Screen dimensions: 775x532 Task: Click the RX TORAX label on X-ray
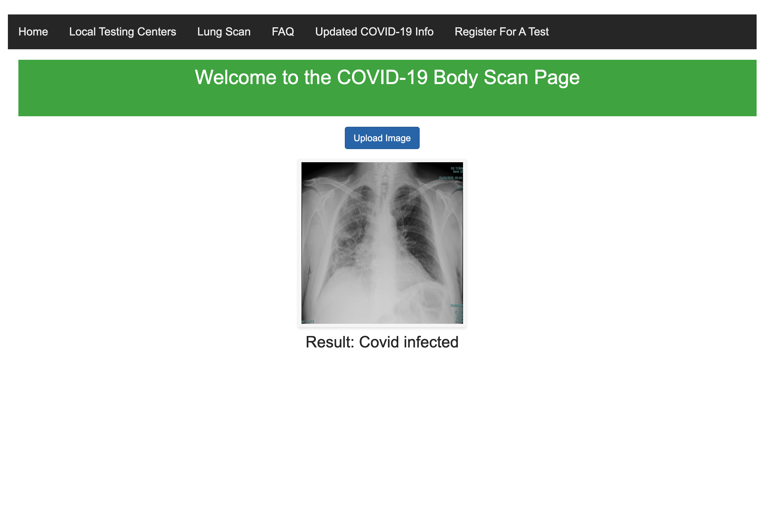click(456, 168)
